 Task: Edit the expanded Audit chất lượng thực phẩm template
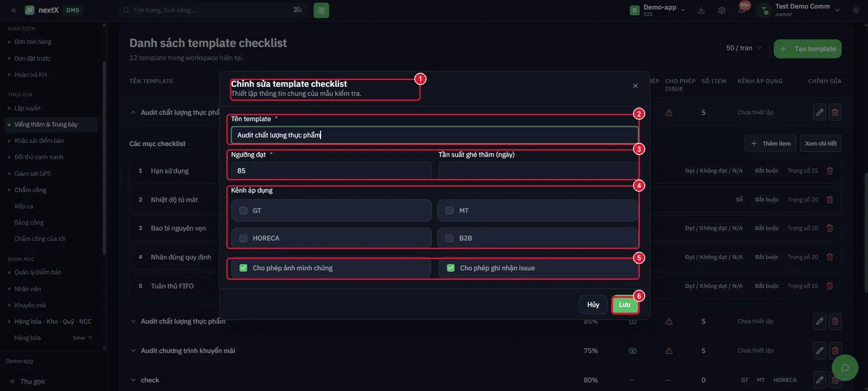(819, 112)
